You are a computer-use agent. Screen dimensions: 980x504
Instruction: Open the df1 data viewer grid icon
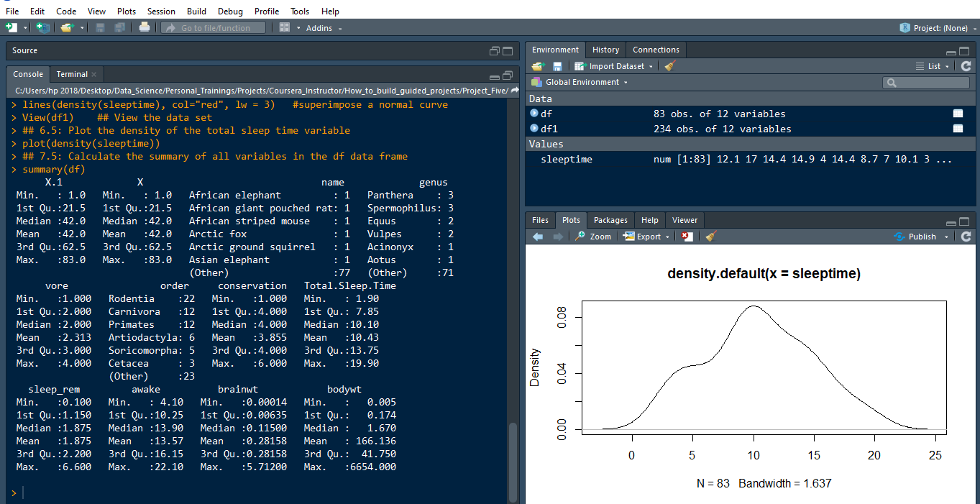tap(958, 129)
